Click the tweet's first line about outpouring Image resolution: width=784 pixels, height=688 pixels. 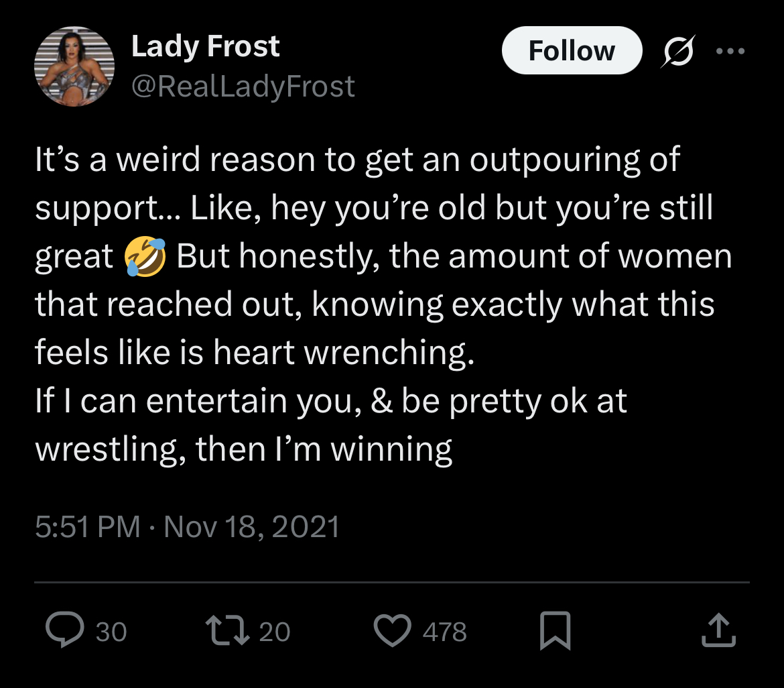[x=357, y=161]
